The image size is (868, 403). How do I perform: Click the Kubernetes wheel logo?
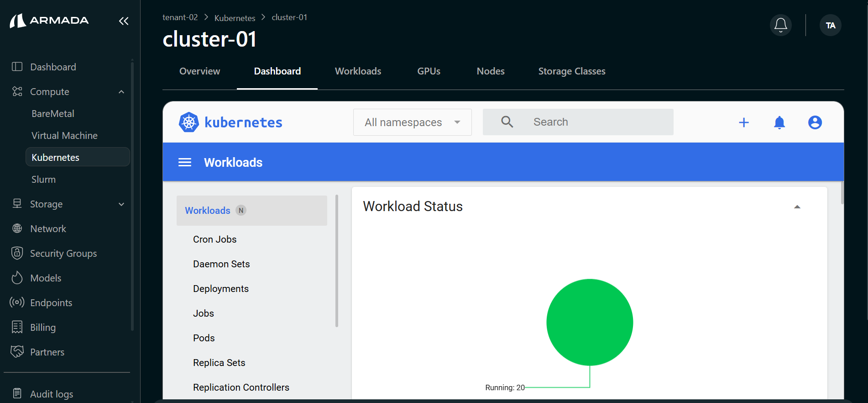(x=188, y=122)
